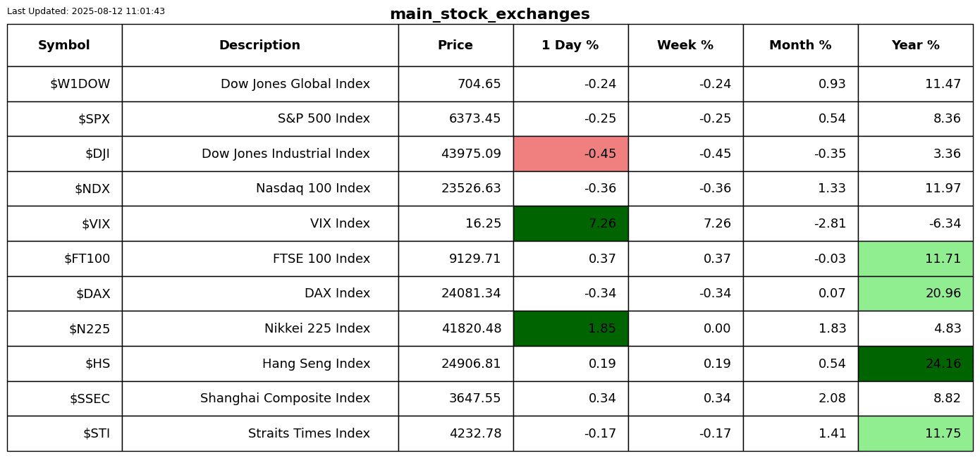This screenshot has height=458, width=980.
Task: Click the Last Updated timestamp text
Action: click(x=86, y=11)
